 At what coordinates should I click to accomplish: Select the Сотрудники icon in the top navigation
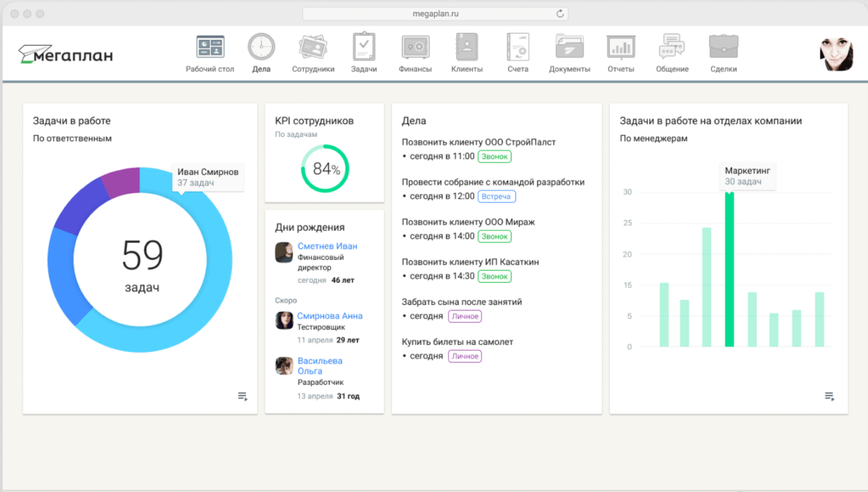(312, 47)
